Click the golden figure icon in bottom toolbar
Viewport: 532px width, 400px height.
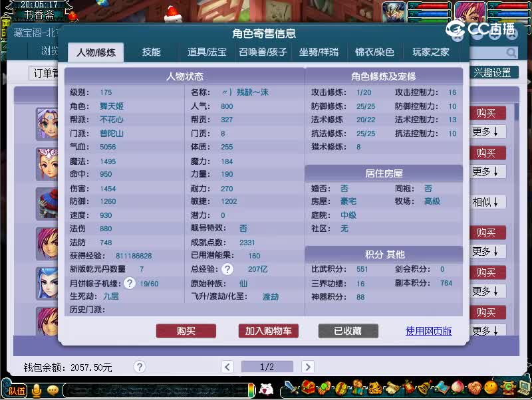[376, 388]
